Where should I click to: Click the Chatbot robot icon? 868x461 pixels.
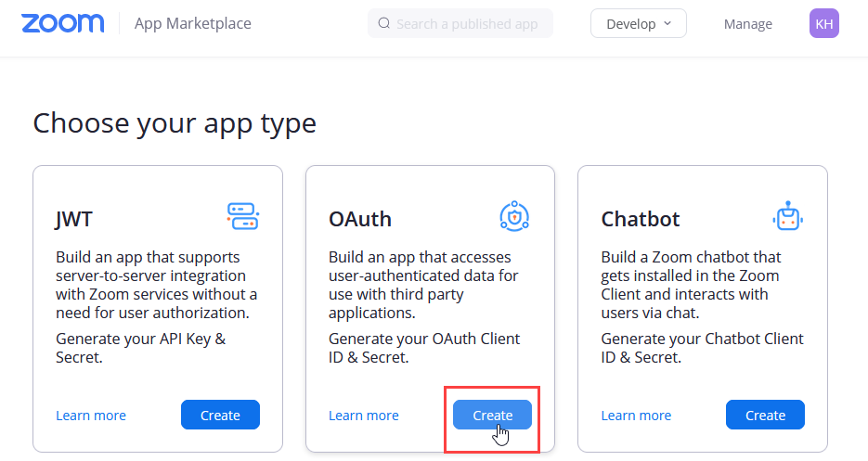(787, 217)
